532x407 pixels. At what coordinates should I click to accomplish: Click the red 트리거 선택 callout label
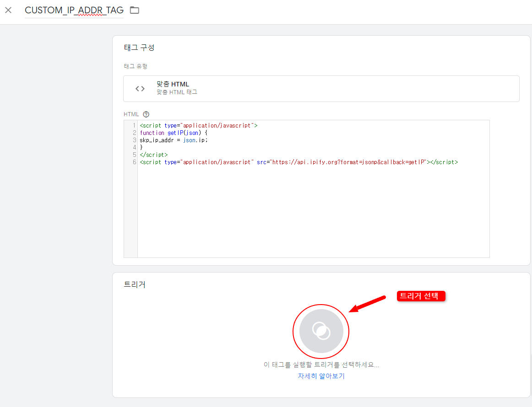pos(421,296)
